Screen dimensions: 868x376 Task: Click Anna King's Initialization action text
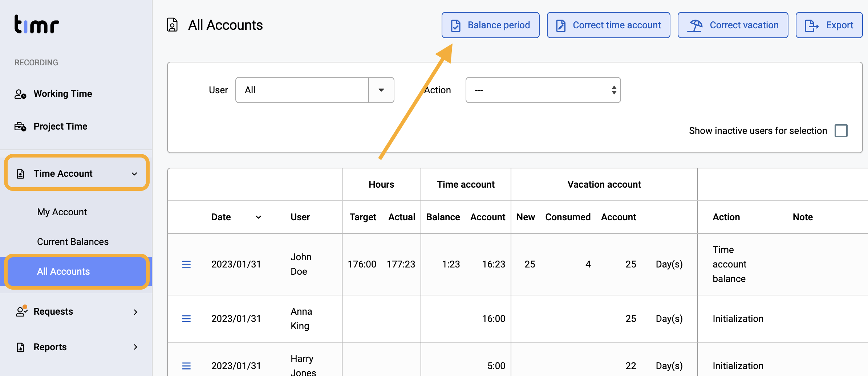coord(738,319)
